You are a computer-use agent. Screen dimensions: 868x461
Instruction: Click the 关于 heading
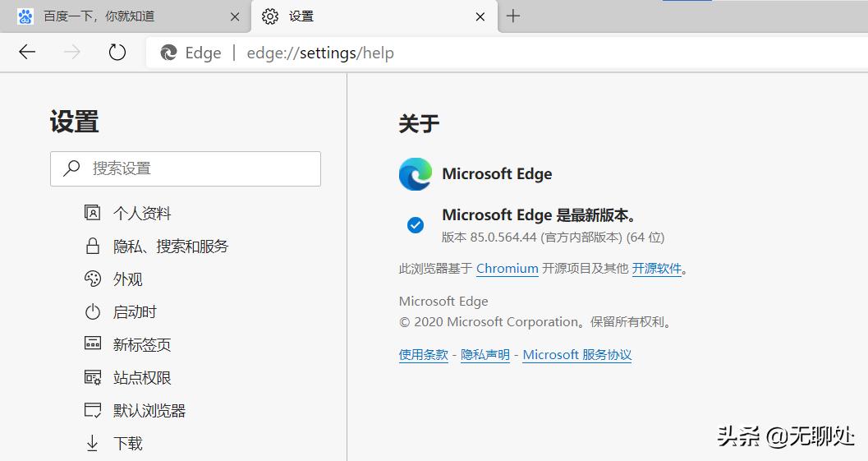[x=419, y=123]
